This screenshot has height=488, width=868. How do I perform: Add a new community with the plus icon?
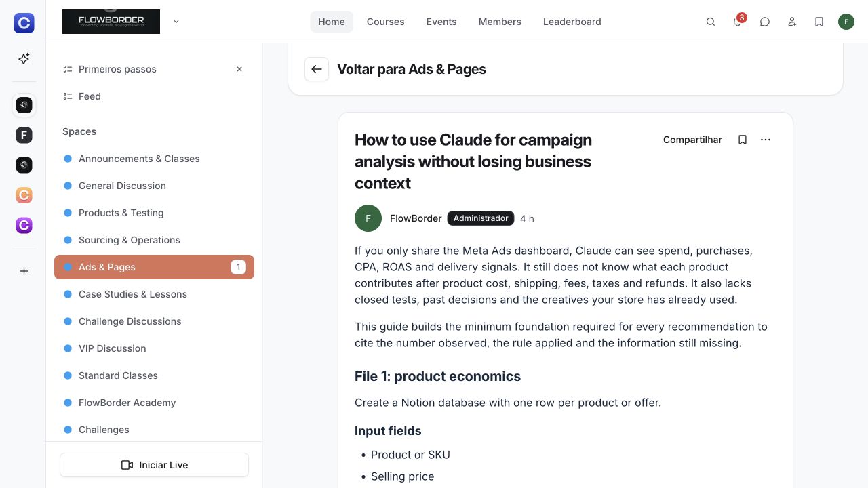pos(24,271)
